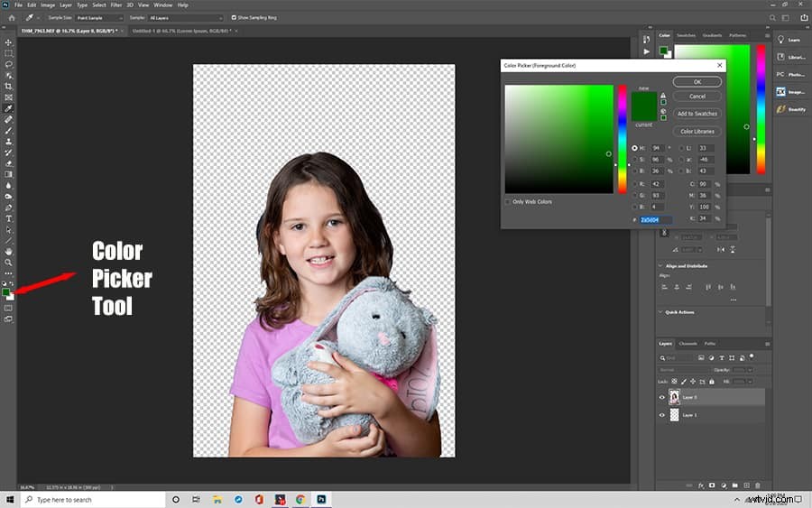Viewport: 812px width, 508px height.
Task: Select the R red radio button
Action: (x=634, y=184)
